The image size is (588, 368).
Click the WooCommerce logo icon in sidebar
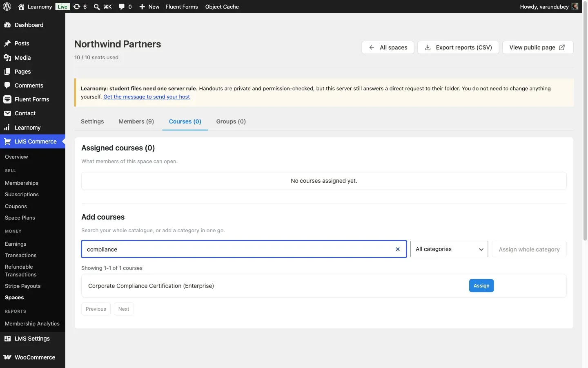click(7, 357)
